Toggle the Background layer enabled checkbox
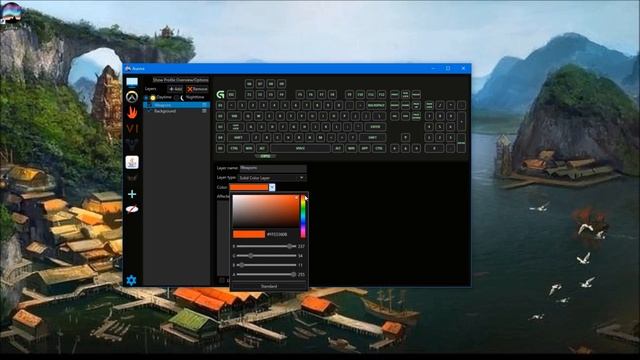Image resolution: width=640 pixels, height=360 pixels. click(x=150, y=111)
